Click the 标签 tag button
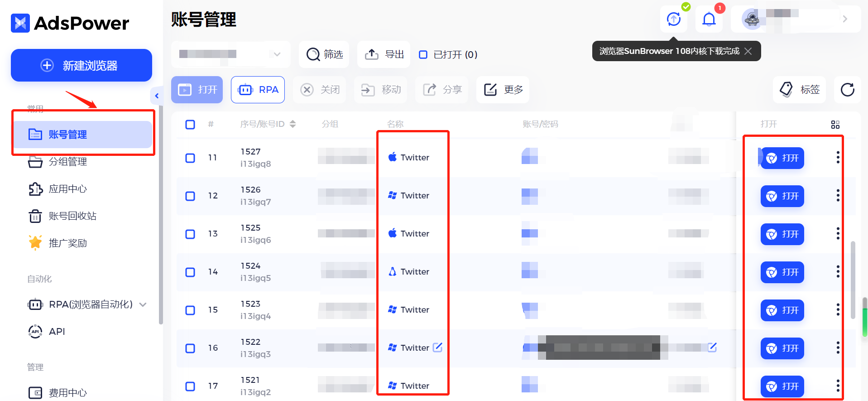The width and height of the screenshot is (868, 401). tap(800, 90)
